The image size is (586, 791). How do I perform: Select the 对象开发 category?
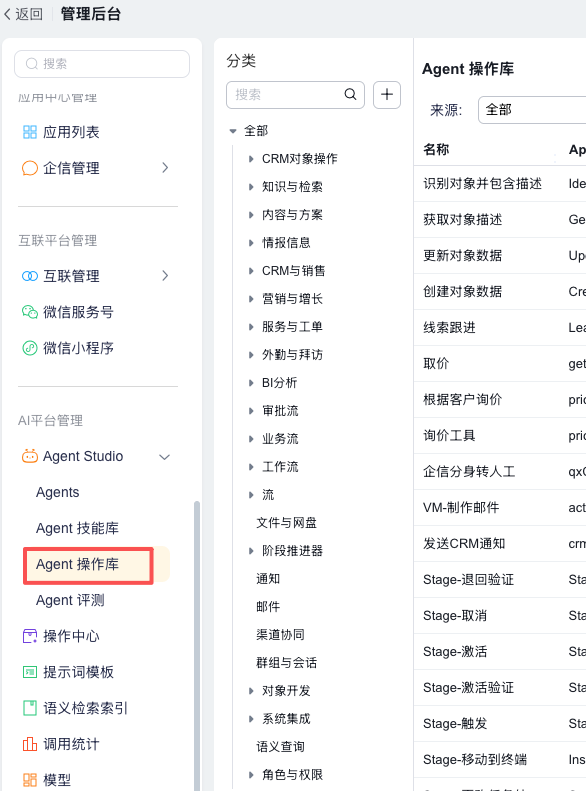pos(286,691)
